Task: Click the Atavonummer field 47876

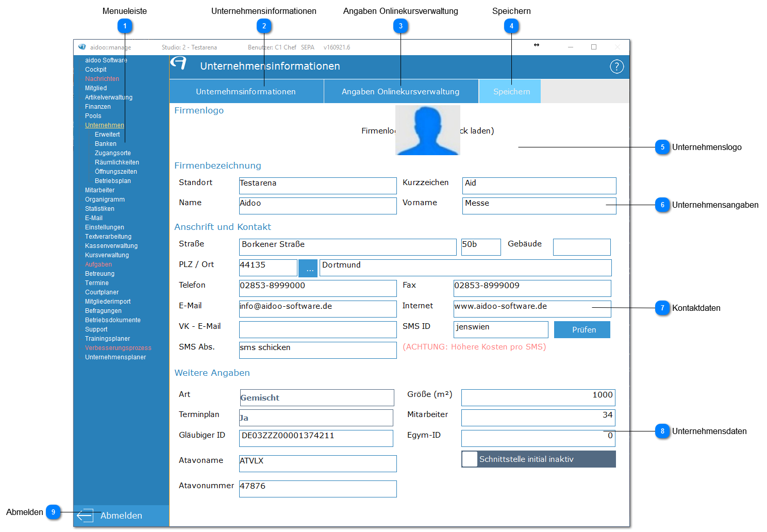Action: pyautogui.click(x=318, y=489)
